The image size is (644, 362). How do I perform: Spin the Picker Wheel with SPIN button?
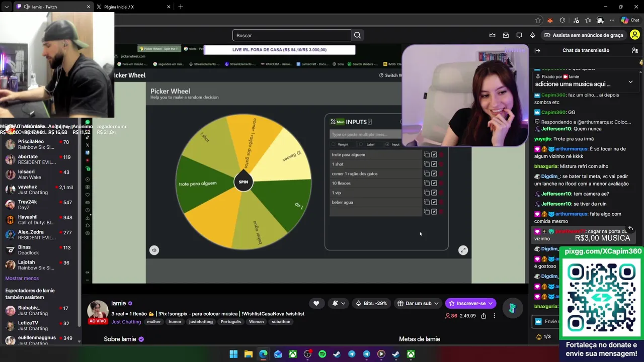(244, 182)
